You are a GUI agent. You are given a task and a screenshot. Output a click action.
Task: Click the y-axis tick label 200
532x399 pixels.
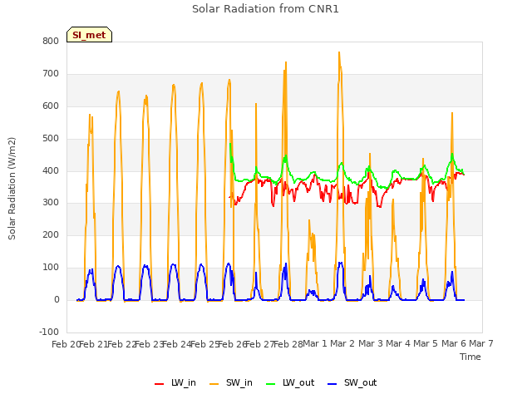click(51, 234)
